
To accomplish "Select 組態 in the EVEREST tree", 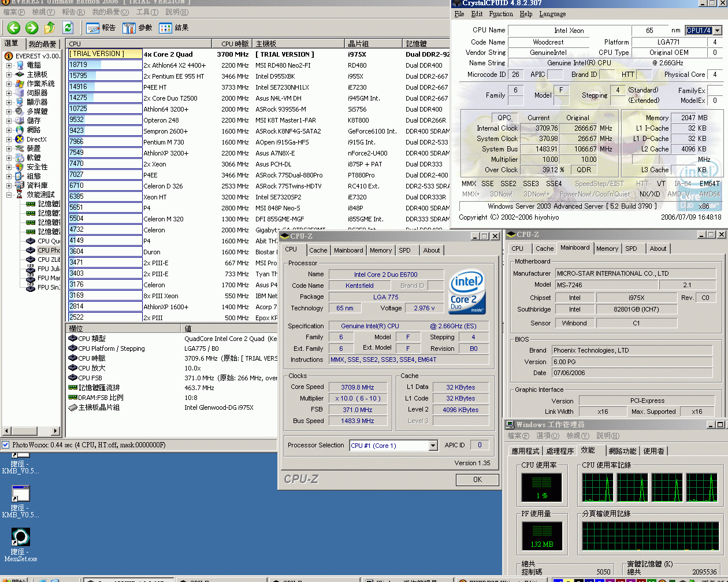I will click(34, 176).
